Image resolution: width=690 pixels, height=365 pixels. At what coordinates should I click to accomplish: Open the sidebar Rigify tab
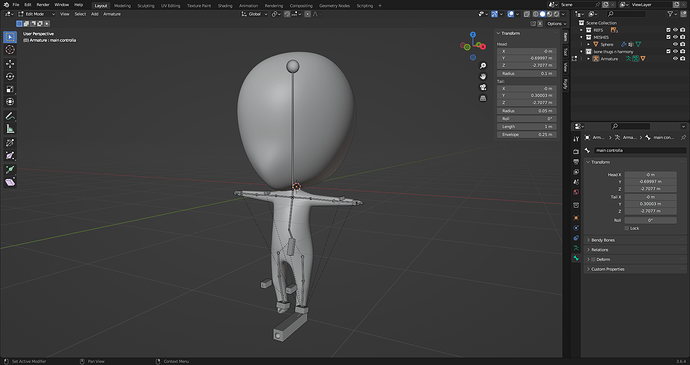point(565,83)
